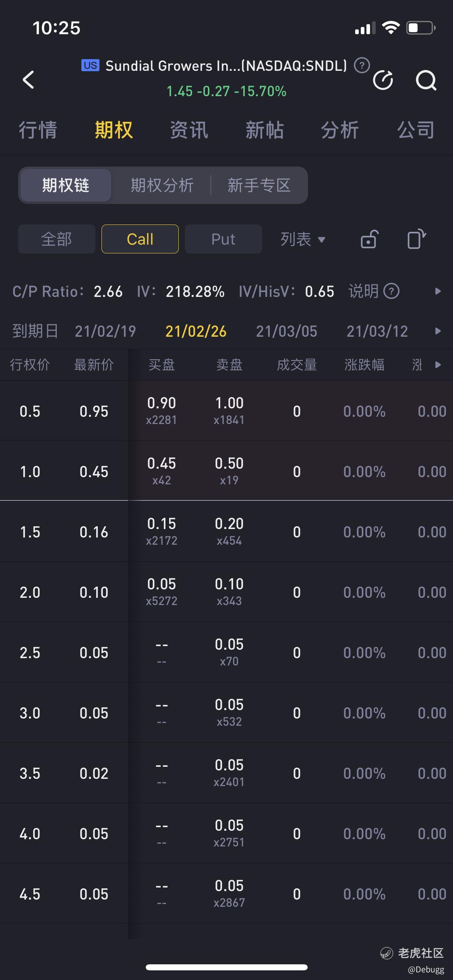Select the Call filter button
Screen dimensions: 453x980
click(140, 239)
